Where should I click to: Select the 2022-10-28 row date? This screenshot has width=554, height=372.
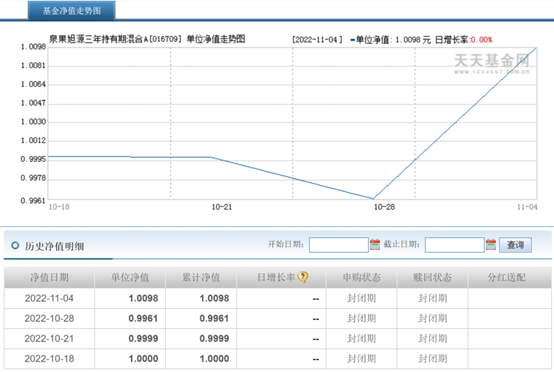tap(49, 319)
